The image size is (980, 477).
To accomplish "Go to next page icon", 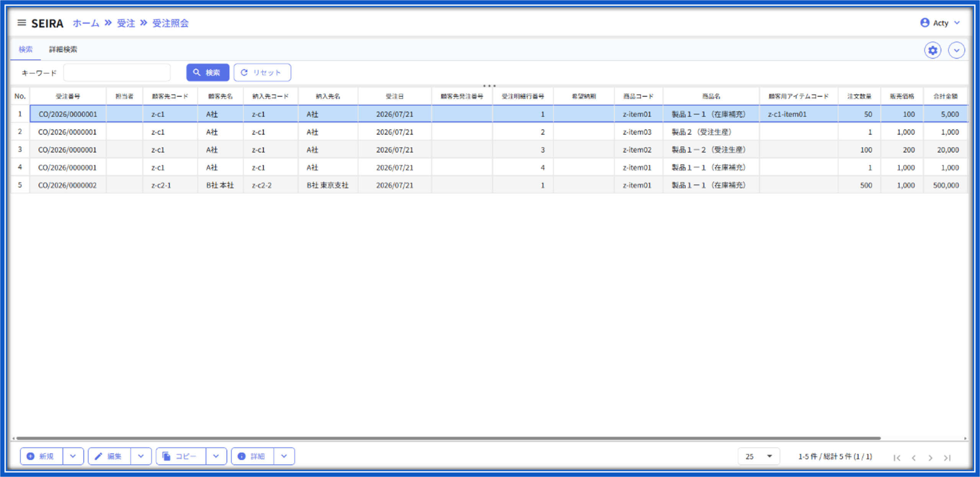I will 931,457.
